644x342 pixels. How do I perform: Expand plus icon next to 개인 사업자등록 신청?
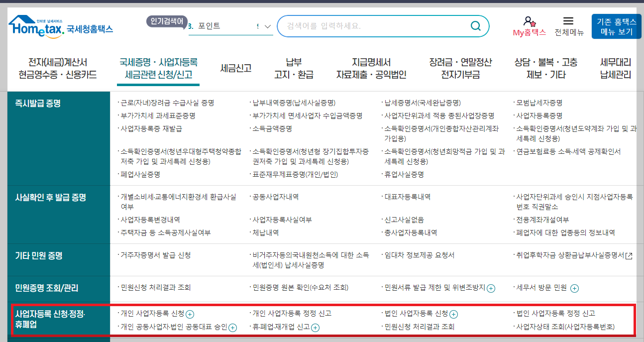click(x=190, y=314)
